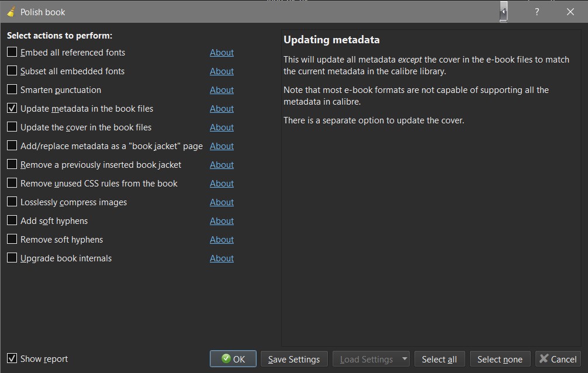Open About link for Update the cover
The height and width of the screenshot is (373, 588).
pyautogui.click(x=222, y=127)
